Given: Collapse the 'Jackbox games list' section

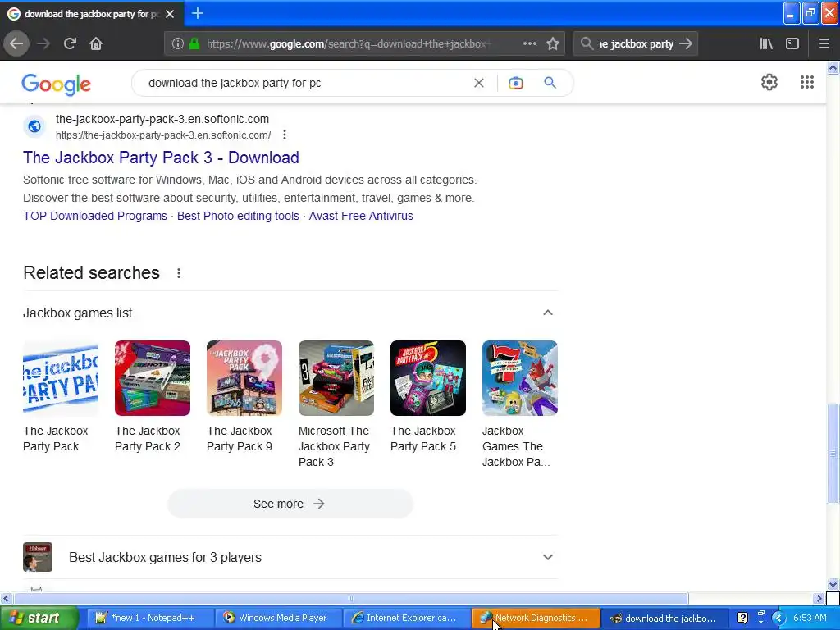Looking at the screenshot, I should pyautogui.click(x=547, y=313).
